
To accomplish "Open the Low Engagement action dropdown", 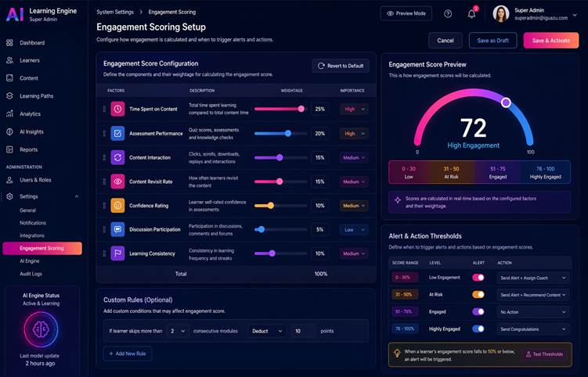I will (533, 278).
